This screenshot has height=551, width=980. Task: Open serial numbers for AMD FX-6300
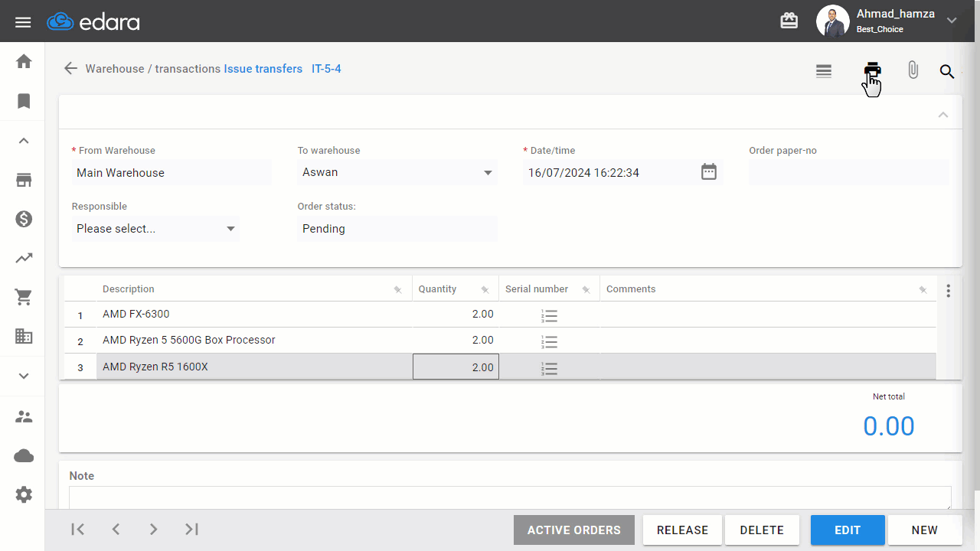pyautogui.click(x=549, y=315)
